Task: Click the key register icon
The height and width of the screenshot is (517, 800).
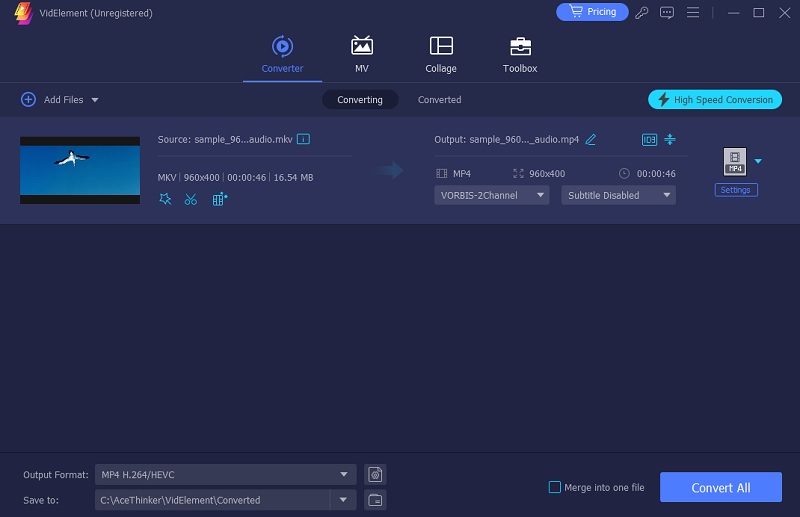Action: pos(642,12)
